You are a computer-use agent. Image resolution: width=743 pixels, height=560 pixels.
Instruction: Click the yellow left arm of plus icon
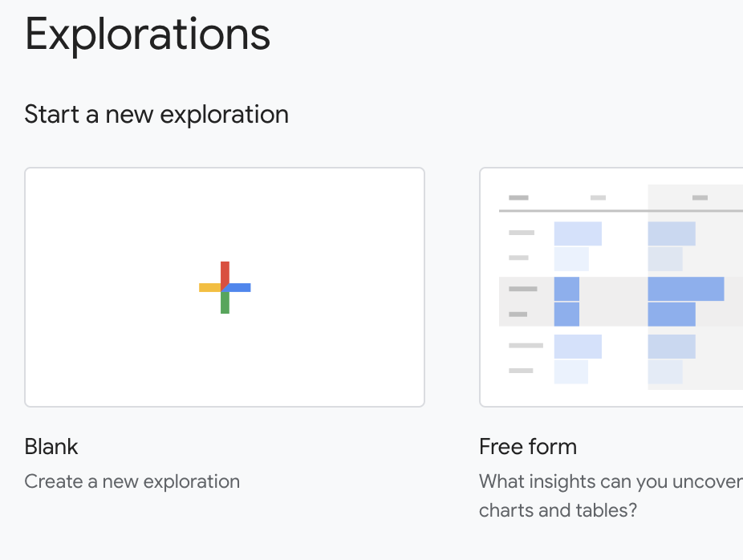pyautogui.click(x=209, y=287)
